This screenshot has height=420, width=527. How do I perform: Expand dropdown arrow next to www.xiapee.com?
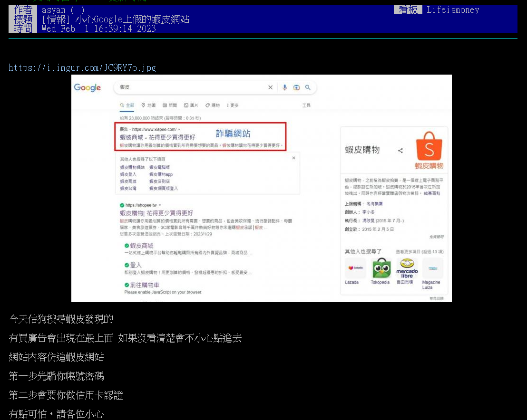[179, 129]
